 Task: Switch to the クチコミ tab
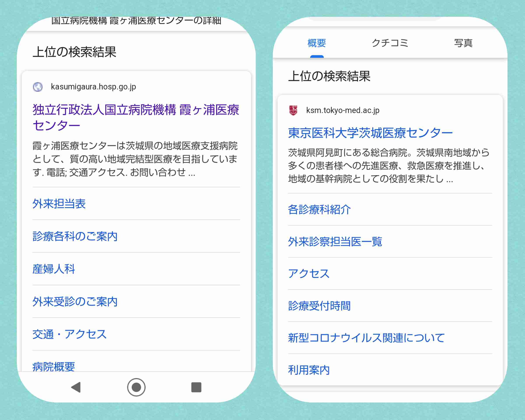click(x=390, y=43)
